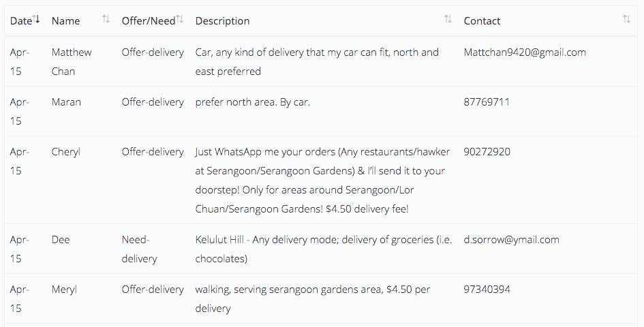Click the Date column sort arrows
This screenshot has width=644, height=327.
click(x=36, y=19)
